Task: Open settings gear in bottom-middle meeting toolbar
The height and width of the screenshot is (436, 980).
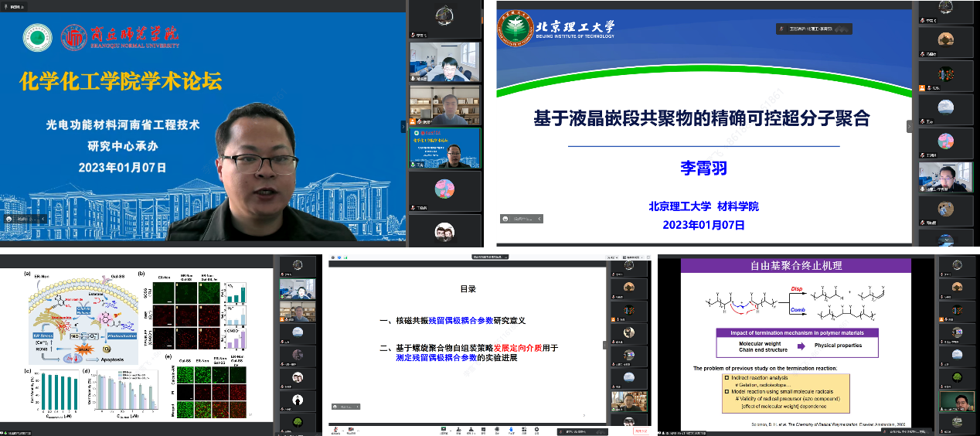Action: 536,430
